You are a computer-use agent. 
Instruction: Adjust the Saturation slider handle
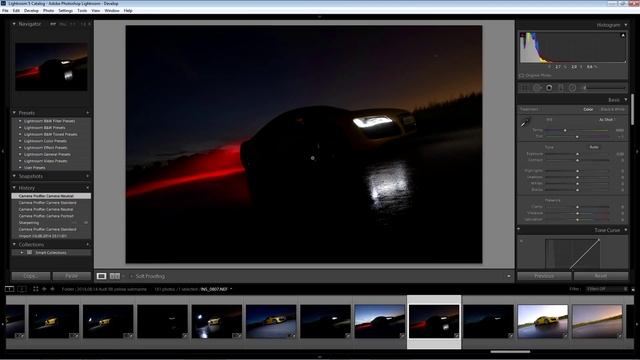click(577, 220)
